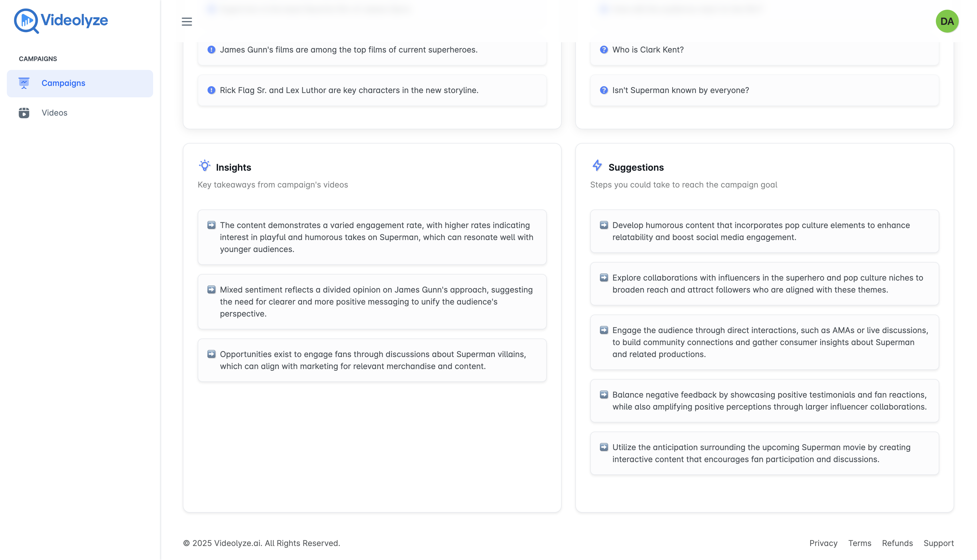Click the 2025 Videolyze.ai copyright text
This screenshot has width=977, height=560.
pyautogui.click(x=261, y=543)
